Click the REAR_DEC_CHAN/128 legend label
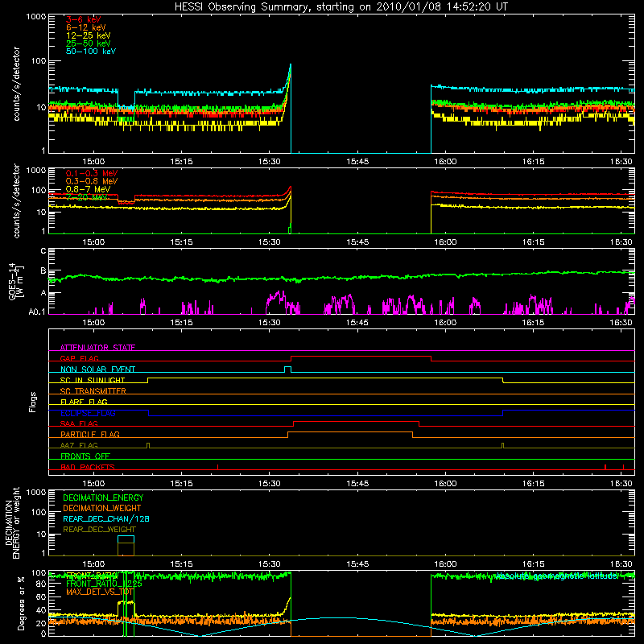This screenshot has height=644, width=644. [106, 518]
